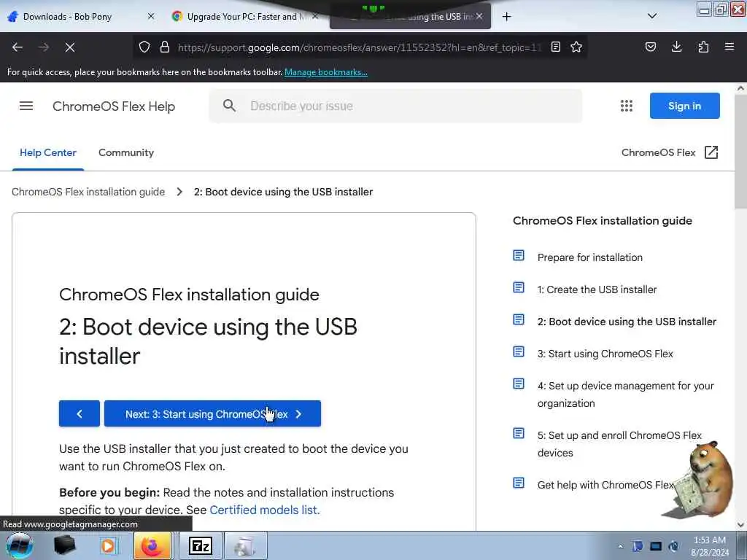Click the search magnifier icon
Screen dimensions: 747x560
pos(229,106)
